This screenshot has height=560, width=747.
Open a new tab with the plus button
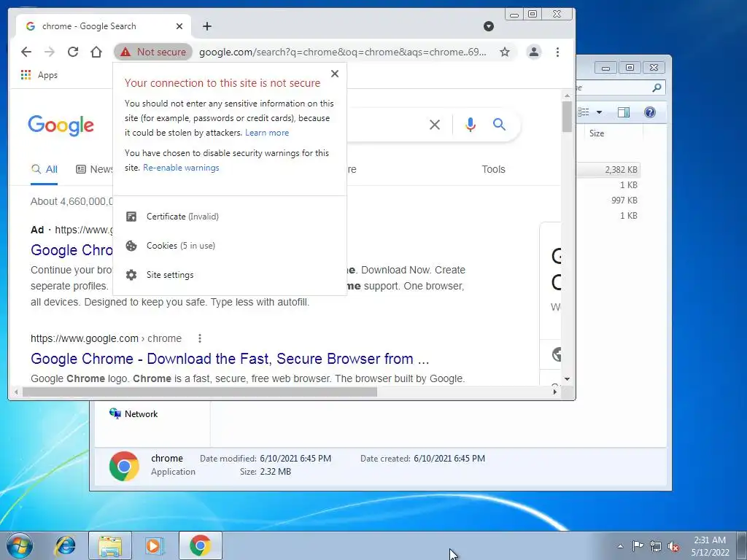(206, 26)
